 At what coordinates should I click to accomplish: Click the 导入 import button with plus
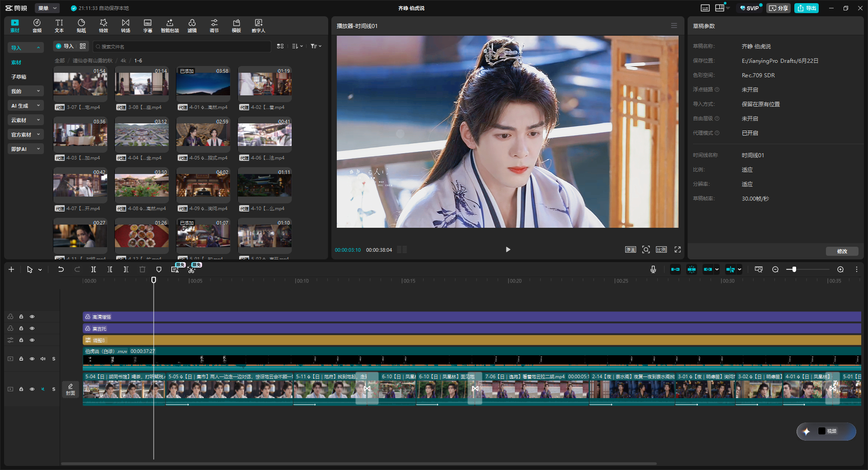(x=65, y=46)
